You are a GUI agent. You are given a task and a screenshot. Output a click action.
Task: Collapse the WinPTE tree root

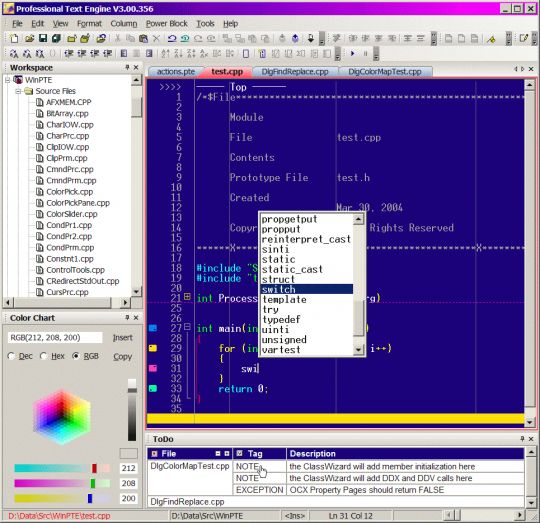click(8, 80)
